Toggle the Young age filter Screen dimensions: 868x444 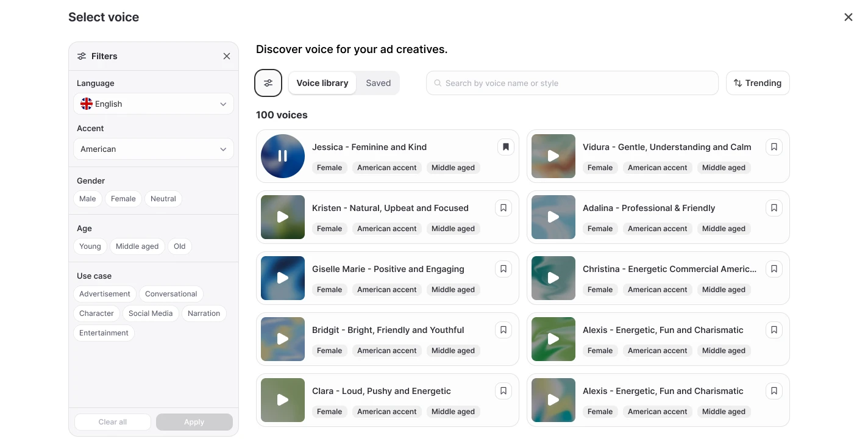coord(90,246)
